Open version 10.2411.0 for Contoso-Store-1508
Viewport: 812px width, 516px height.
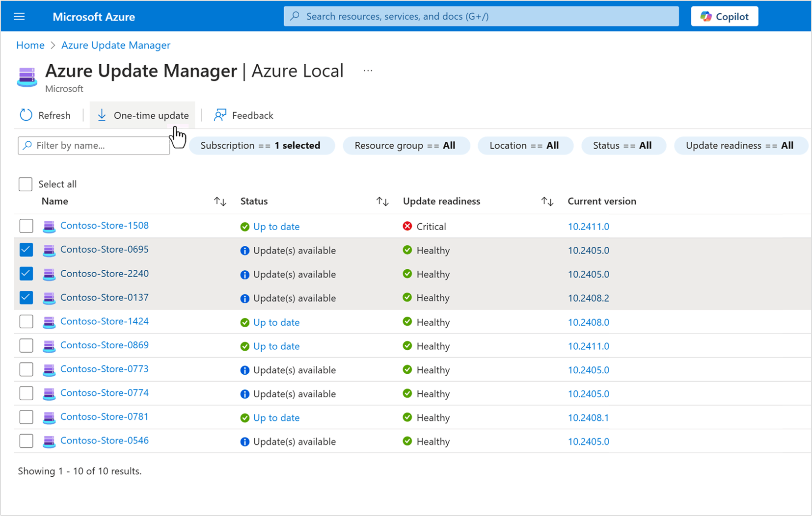(x=588, y=226)
